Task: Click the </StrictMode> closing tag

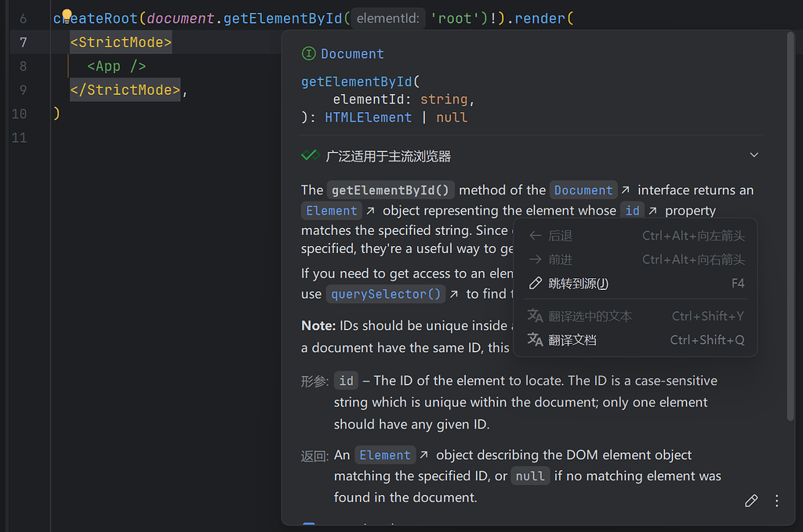Action: click(x=125, y=90)
